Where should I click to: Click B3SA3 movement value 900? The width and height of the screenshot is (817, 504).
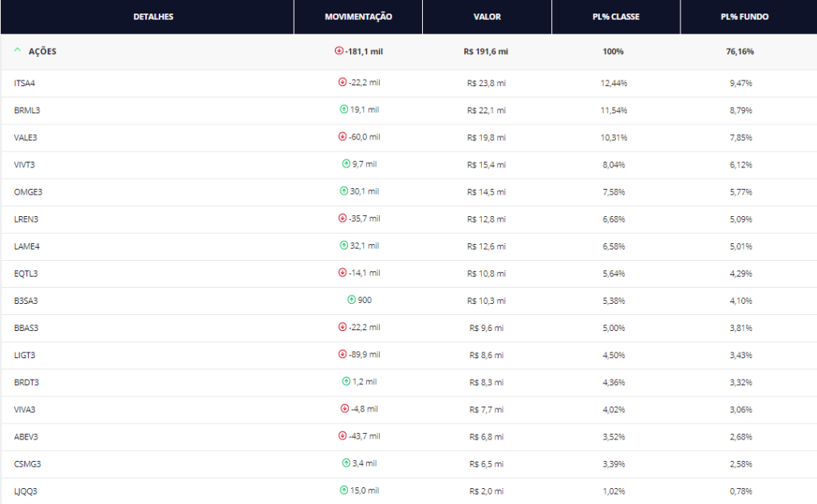365,300
